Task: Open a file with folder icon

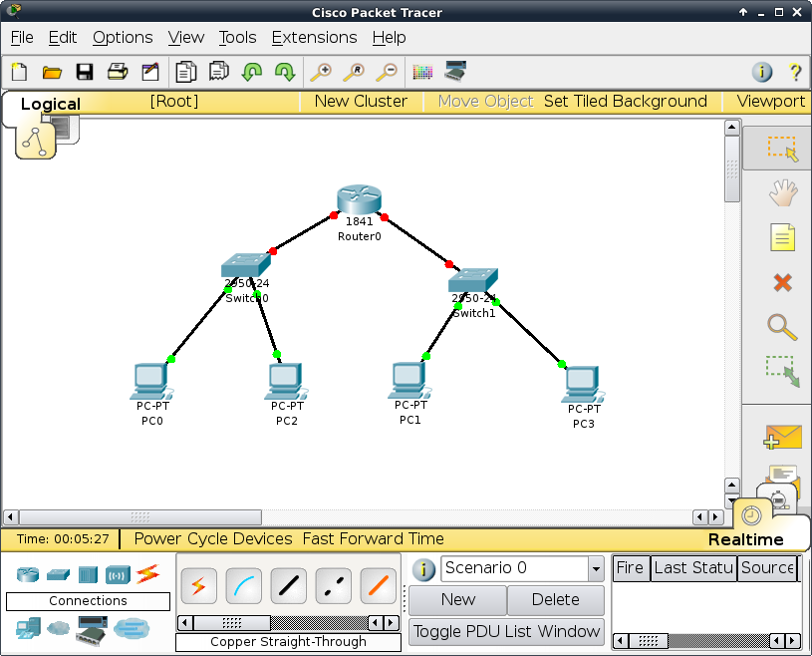Action: click(52, 72)
